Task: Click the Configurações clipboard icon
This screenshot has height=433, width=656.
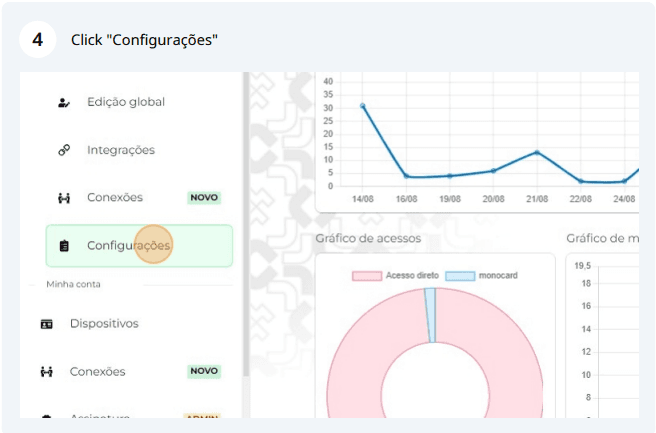Action: (64, 246)
